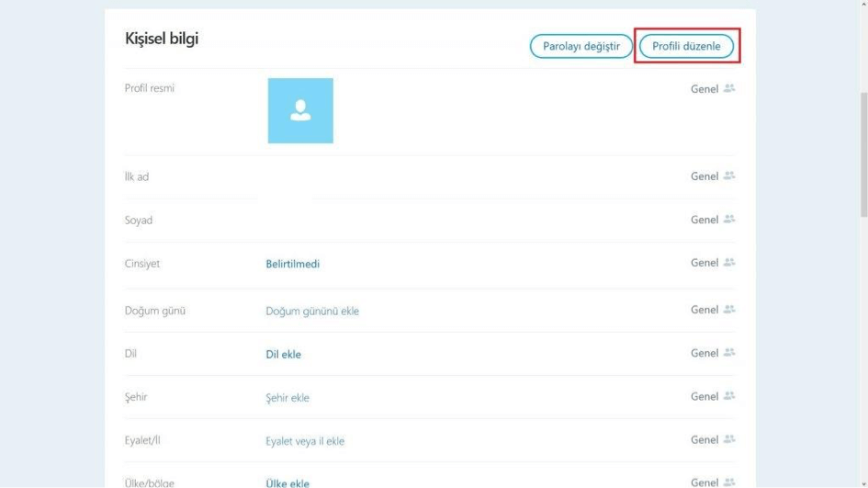Open the default profile picture avatar
The image size is (868, 488).
coord(300,110)
